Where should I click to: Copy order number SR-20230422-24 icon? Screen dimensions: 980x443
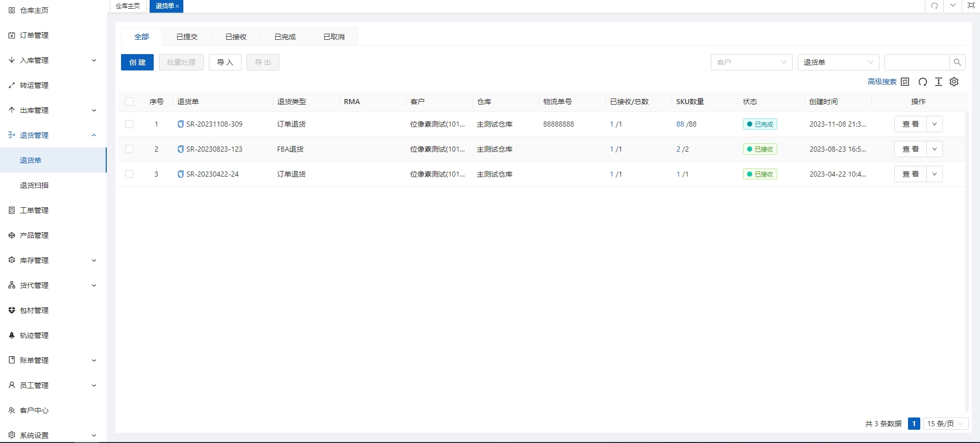coord(180,174)
